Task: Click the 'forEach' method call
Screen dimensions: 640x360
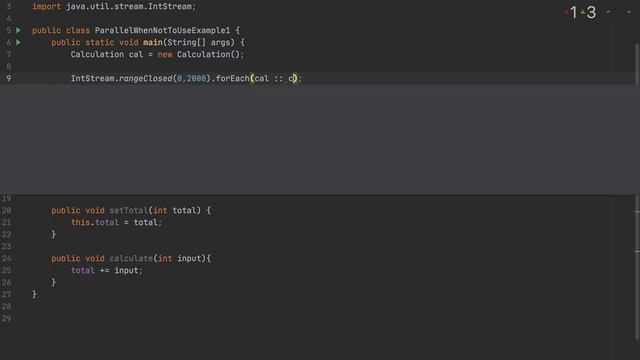Action: pyautogui.click(x=232, y=78)
